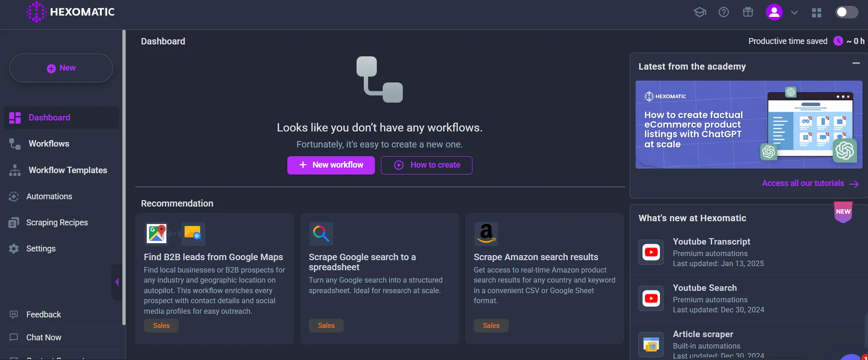
Task: Click the purple user profile avatar
Action: pyautogui.click(x=774, y=12)
